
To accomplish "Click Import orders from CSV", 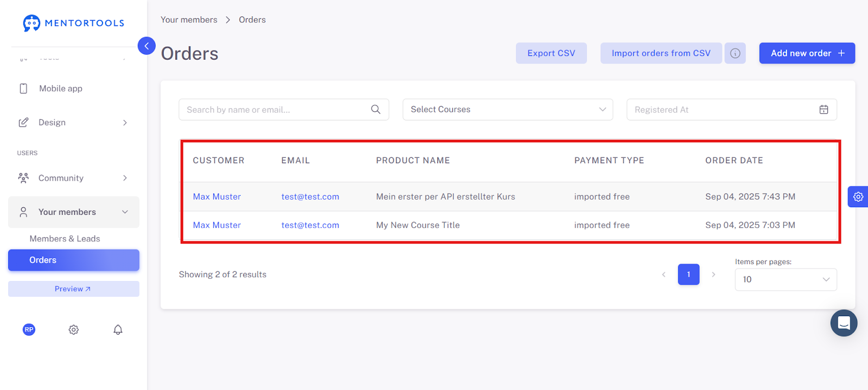I will [x=661, y=53].
